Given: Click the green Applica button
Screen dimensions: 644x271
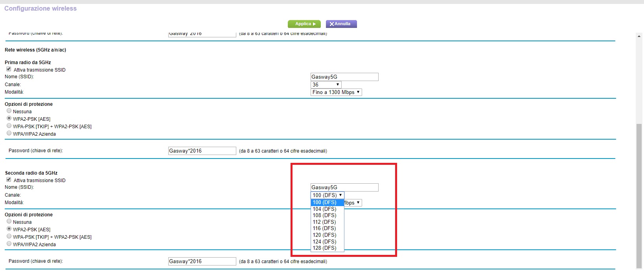Looking at the screenshot, I should tap(304, 24).
